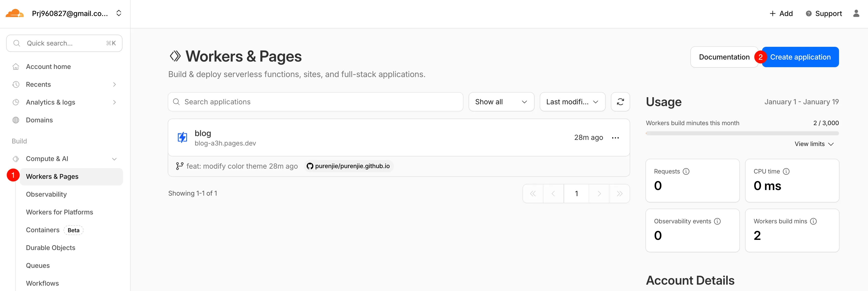Click the Workers build mins info icon
Screen dimensions: 868x291
pyautogui.click(x=813, y=221)
